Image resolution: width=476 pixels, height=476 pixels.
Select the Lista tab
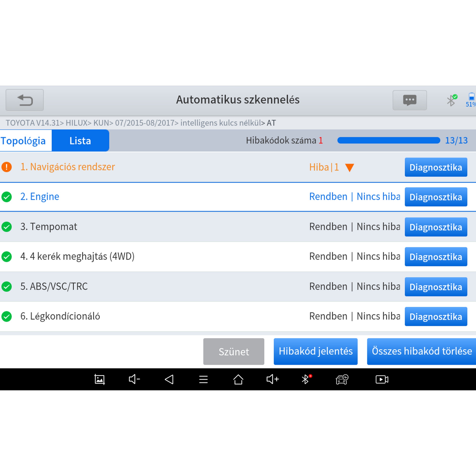tap(80, 141)
